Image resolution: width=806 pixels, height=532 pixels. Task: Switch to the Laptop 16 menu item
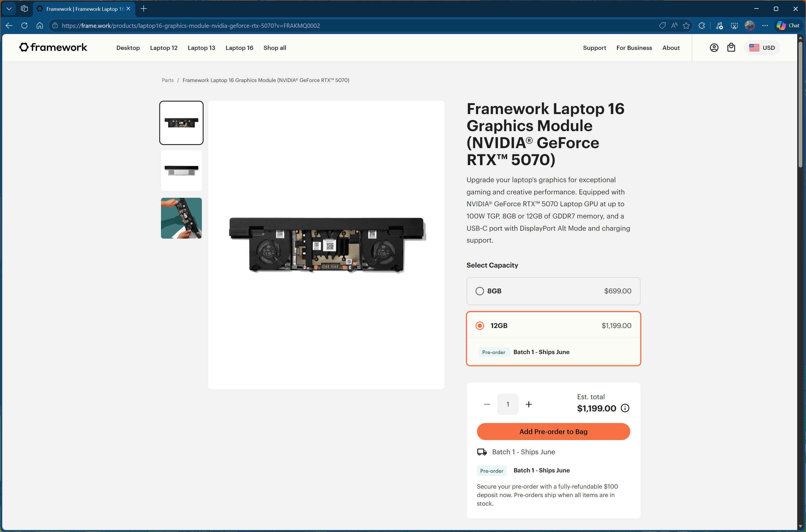point(239,48)
